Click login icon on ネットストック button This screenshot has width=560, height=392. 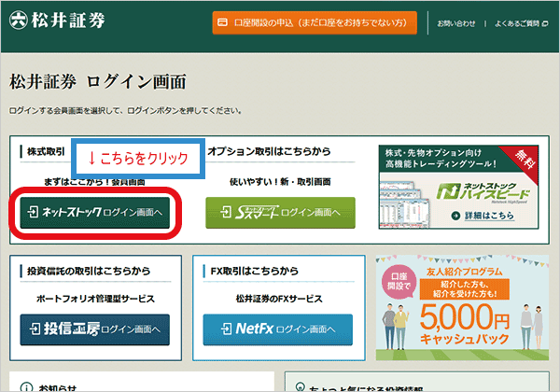tap(33, 212)
